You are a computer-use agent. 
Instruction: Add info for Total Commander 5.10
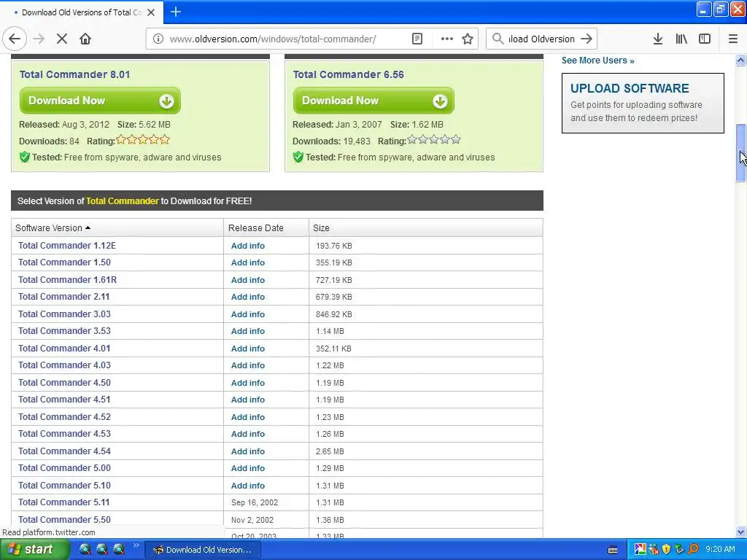pos(248,486)
